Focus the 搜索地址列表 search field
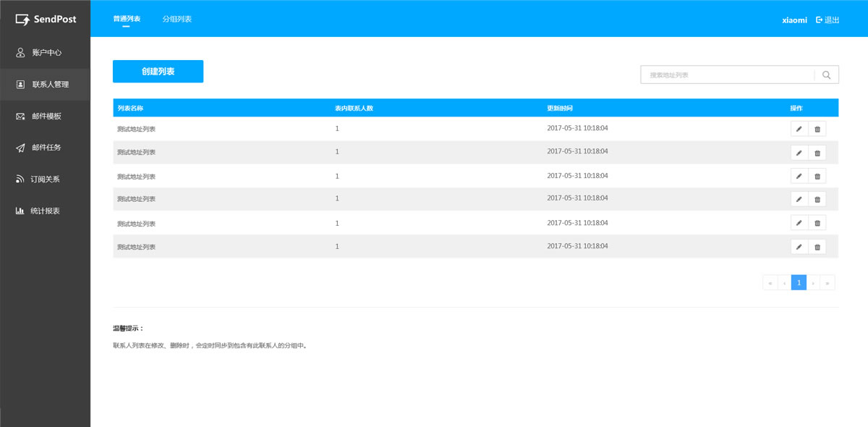Image resolution: width=868 pixels, height=427 pixels. pyautogui.click(x=727, y=75)
